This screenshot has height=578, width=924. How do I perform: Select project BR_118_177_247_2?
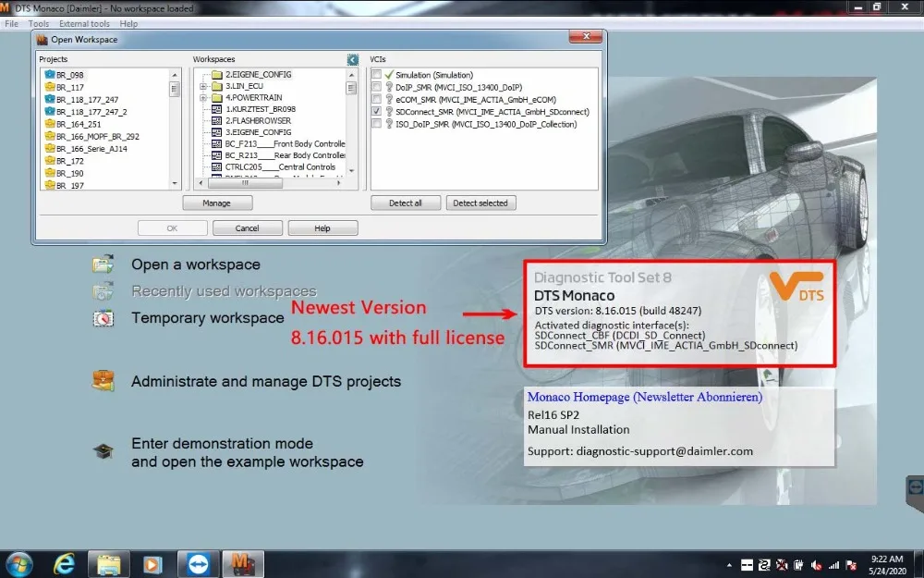point(91,112)
